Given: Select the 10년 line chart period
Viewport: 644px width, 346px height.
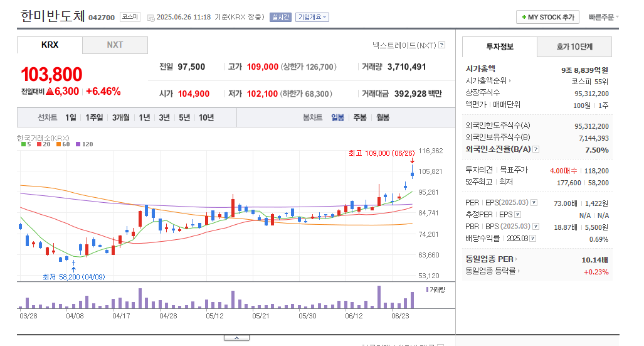Looking at the screenshot, I should pos(206,117).
